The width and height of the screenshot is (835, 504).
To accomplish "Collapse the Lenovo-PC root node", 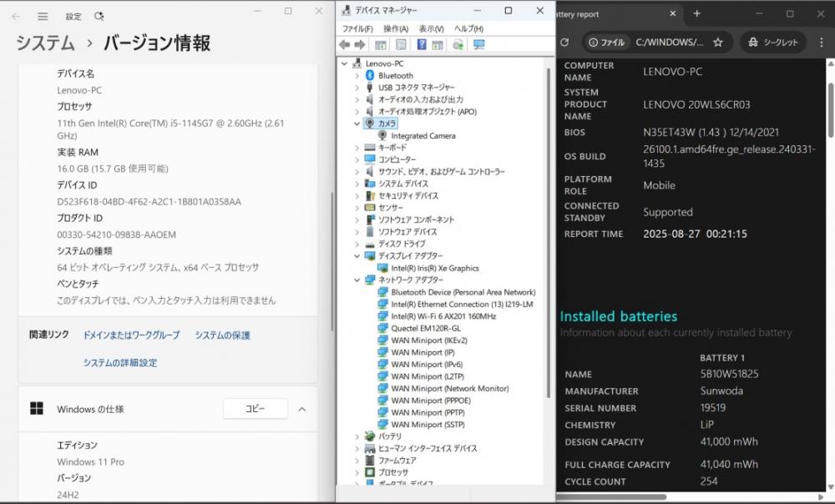I will 345,63.
